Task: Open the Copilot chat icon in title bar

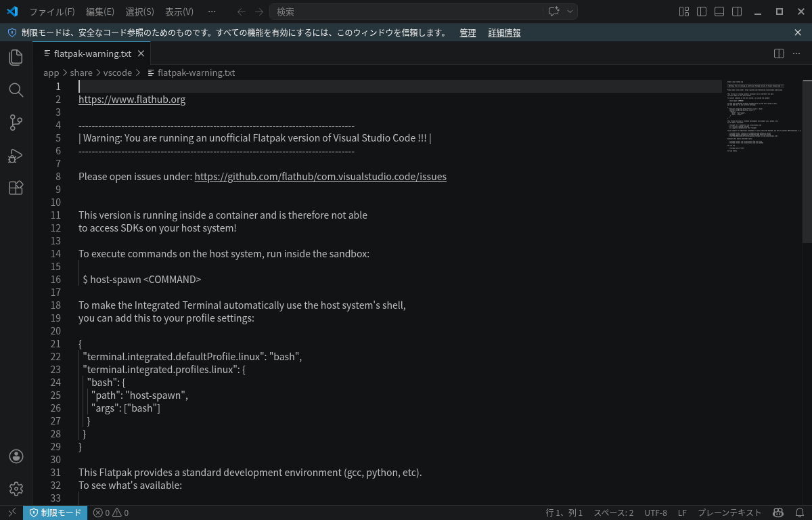Action: click(x=554, y=12)
